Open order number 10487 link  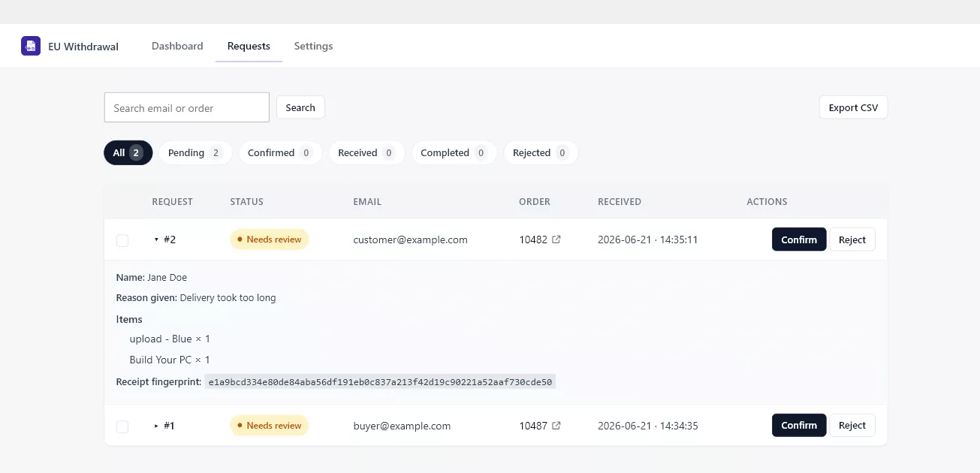[533, 425]
